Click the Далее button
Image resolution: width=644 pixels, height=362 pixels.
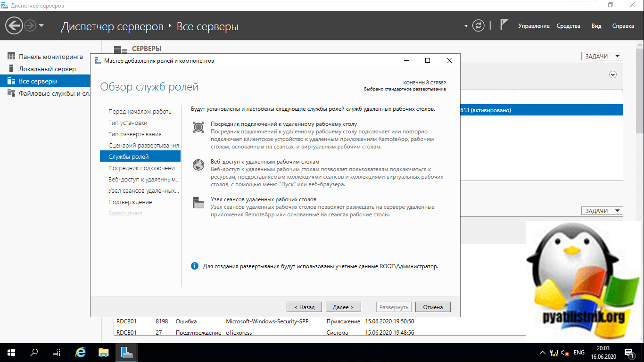pos(343,307)
